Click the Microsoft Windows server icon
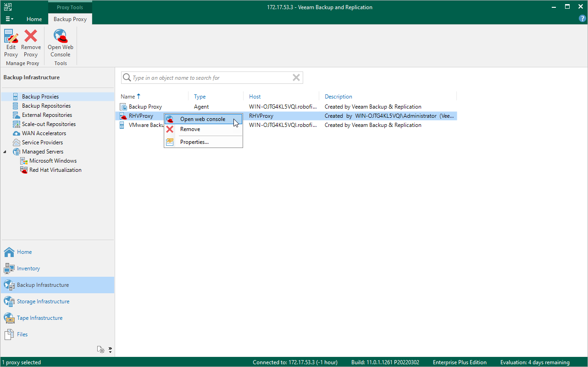This screenshot has height=367, width=588. pyautogui.click(x=24, y=161)
